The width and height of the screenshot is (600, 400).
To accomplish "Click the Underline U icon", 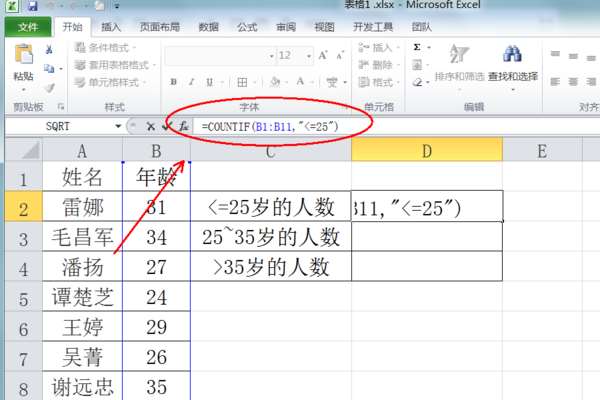I will (209, 82).
